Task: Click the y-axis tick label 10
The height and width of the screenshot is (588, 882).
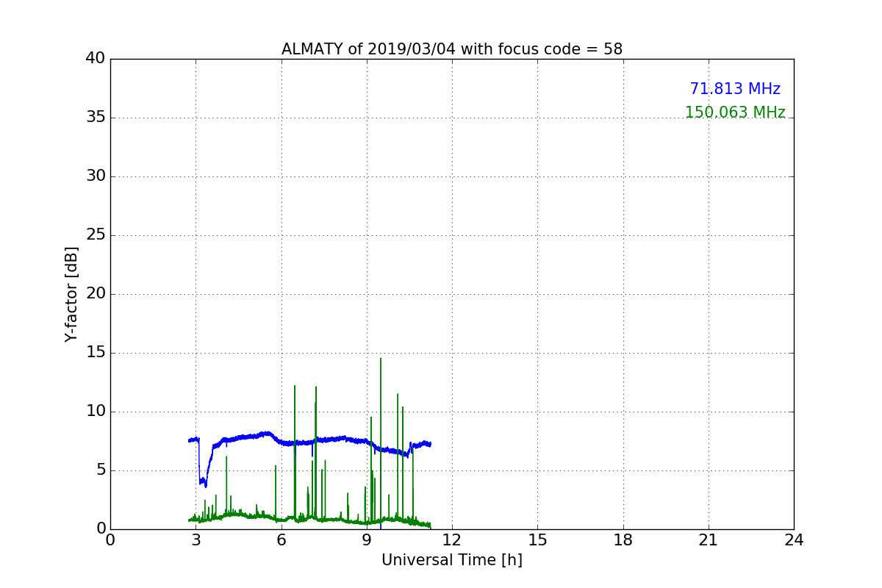Action: point(96,412)
